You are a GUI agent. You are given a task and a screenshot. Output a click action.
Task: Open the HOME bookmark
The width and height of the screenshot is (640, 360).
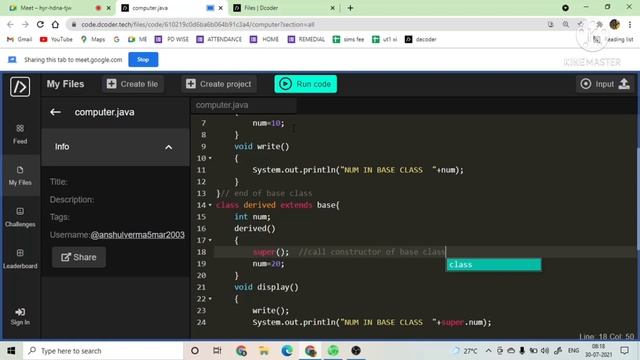click(x=264, y=39)
